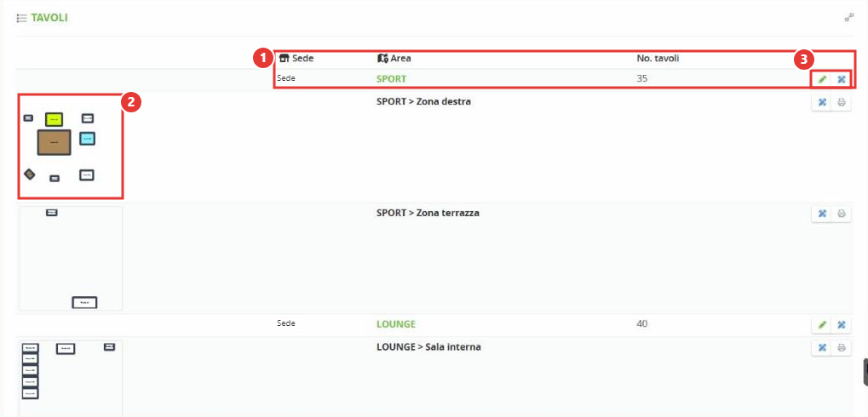
Task: Click the map icon in Area header
Action: 382,58
